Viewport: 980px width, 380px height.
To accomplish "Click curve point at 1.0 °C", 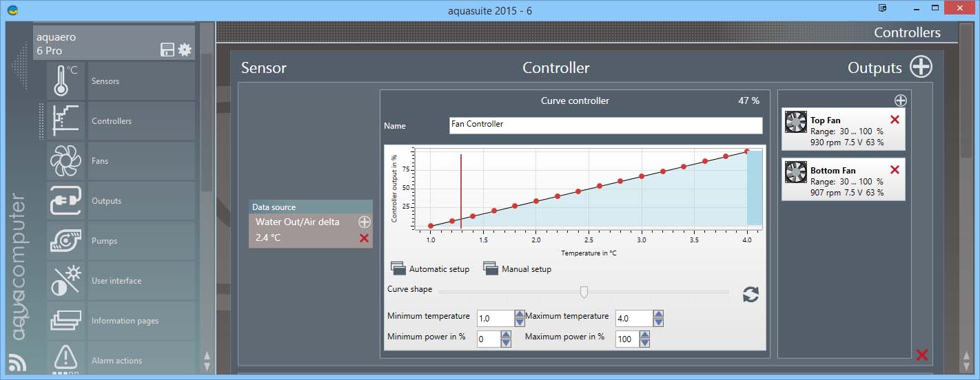I will coord(431,226).
